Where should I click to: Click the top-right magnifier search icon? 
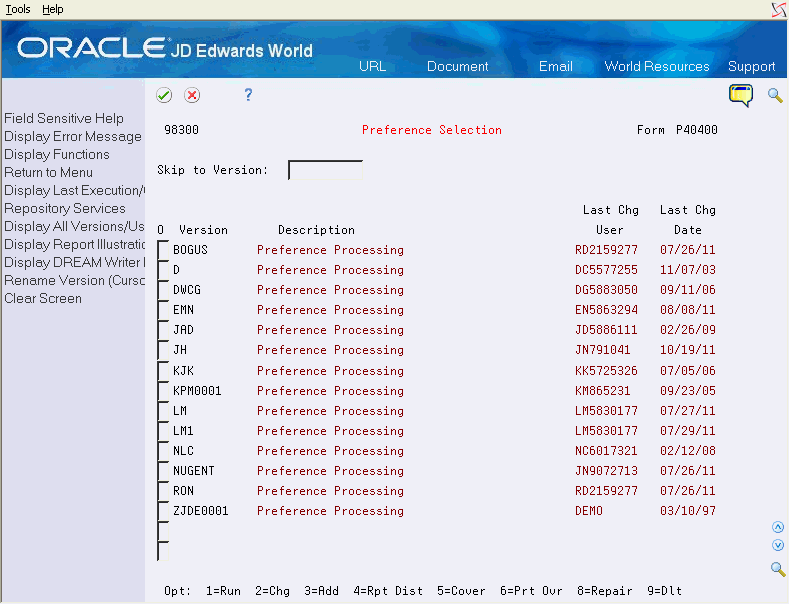tap(775, 95)
